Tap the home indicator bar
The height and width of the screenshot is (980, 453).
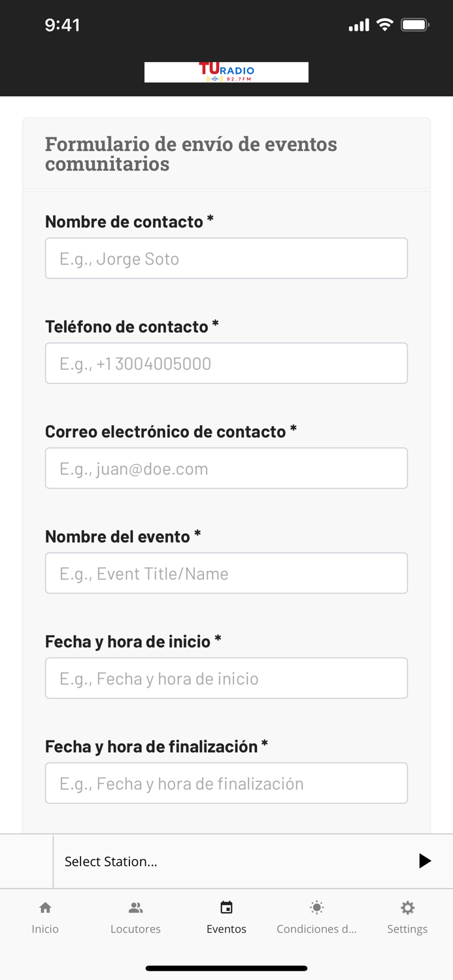click(226, 968)
